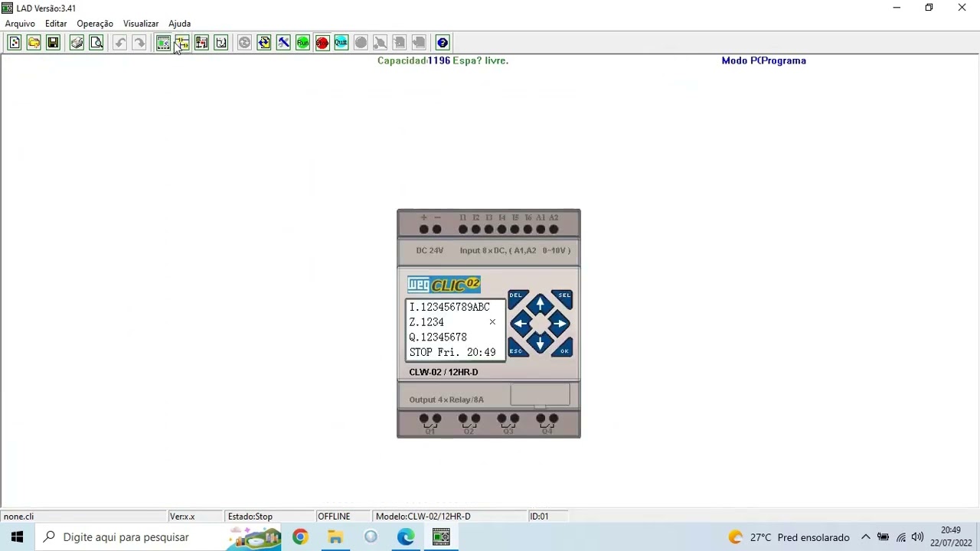Click the PLC LCD display screen

[456, 330]
